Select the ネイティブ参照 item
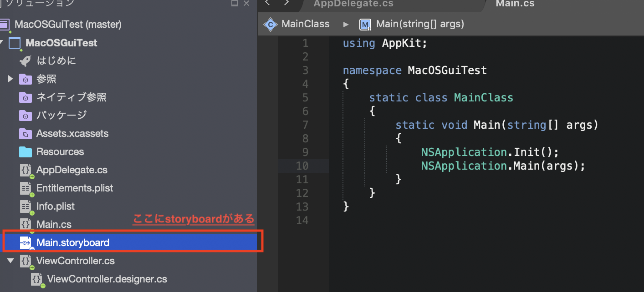Screen dimensions: 644x292 [x=72, y=97]
